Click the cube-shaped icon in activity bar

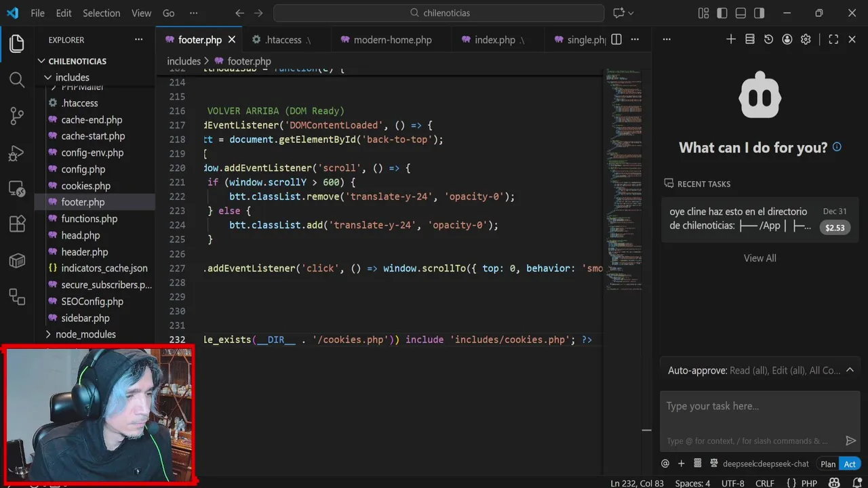(x=17, y=260)
